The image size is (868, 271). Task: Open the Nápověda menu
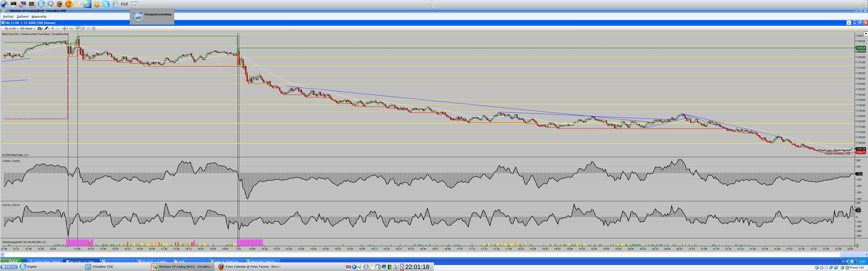click(39, 16)
